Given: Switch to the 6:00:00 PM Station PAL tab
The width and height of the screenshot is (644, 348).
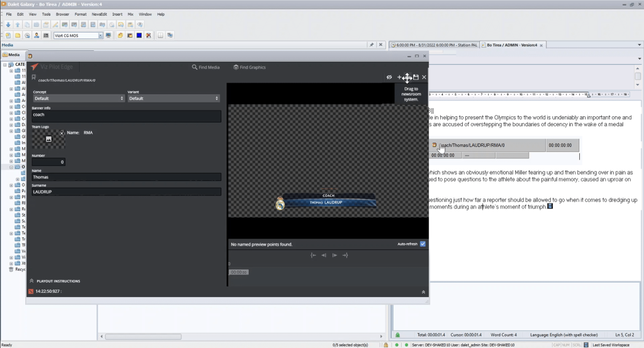Looking at the screenshot, I should 434,45.
